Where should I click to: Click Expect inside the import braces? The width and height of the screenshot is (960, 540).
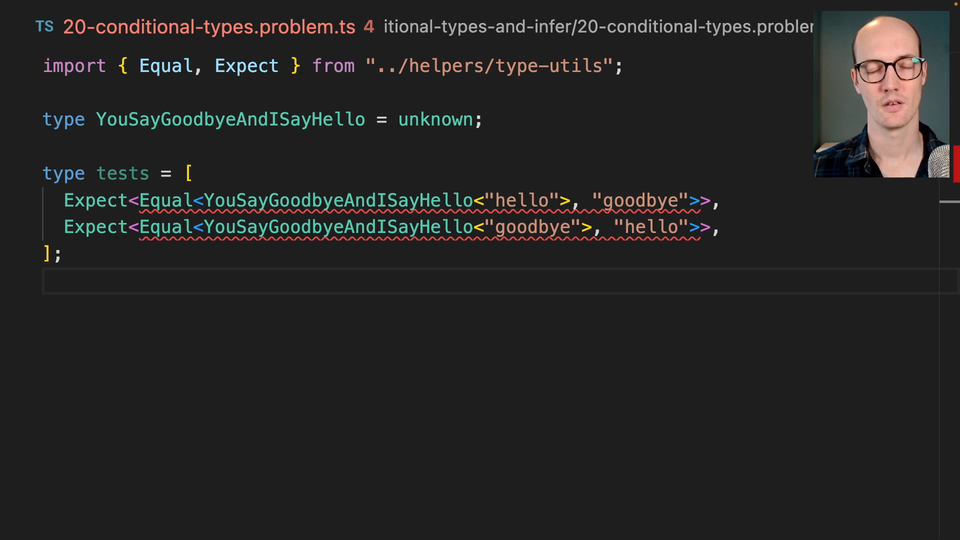click(246, 66)
